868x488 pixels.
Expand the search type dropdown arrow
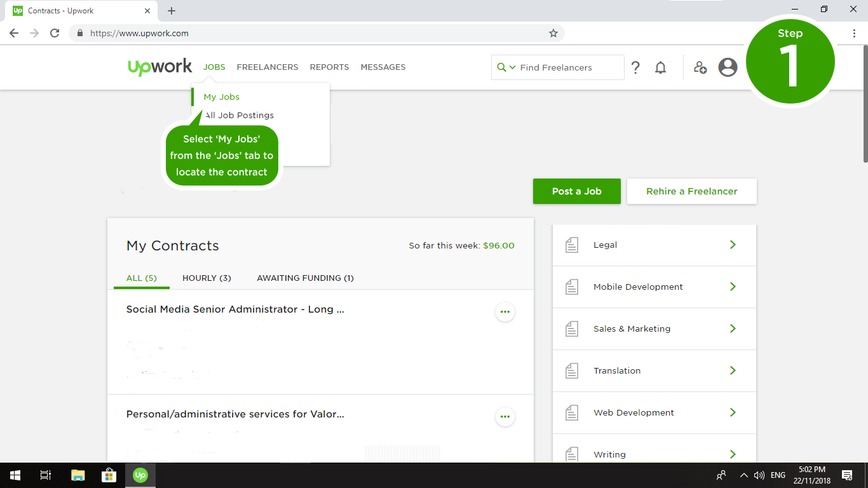(512, 67)
